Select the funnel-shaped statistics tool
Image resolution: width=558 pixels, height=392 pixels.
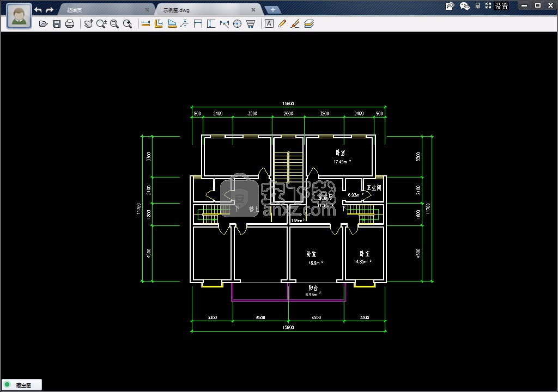[x=251, y=24]
